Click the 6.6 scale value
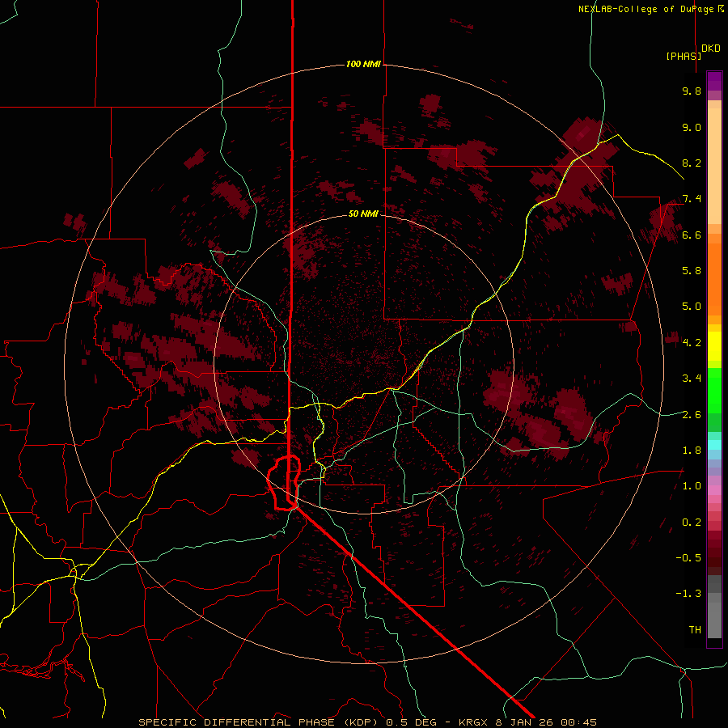728x728 pixels. click(692, 235)
